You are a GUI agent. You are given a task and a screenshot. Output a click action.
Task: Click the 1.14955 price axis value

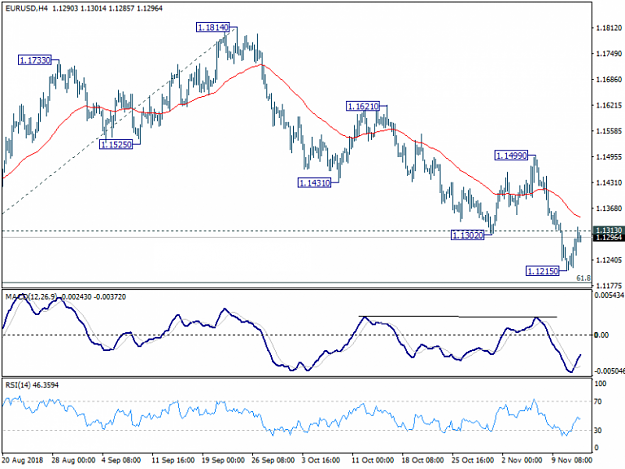pyautogui.click(x=609, y=157)
